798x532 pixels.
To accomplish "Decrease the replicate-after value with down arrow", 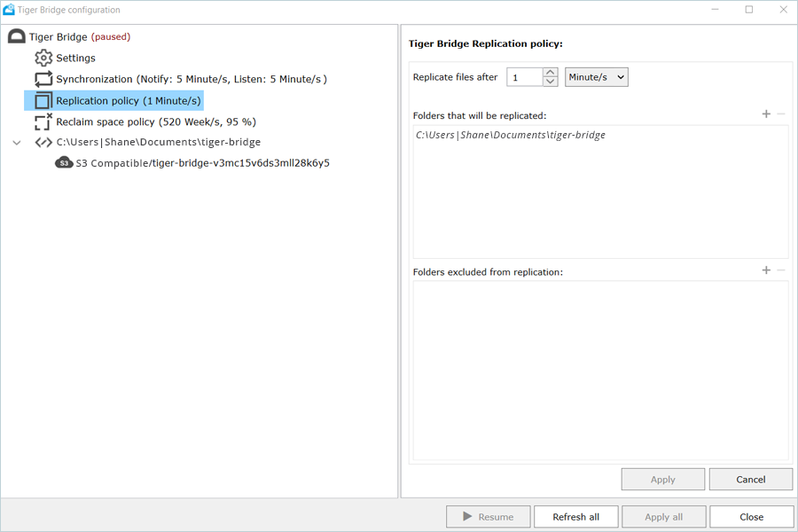I will [551, 82].
